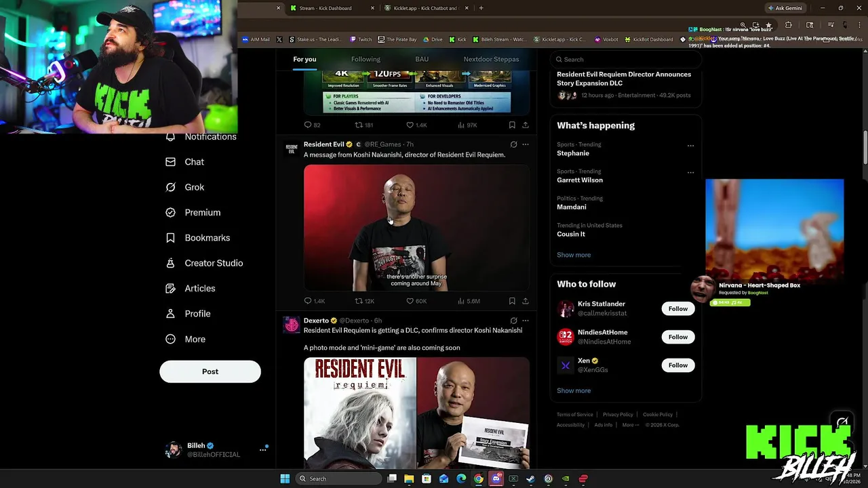Reply to the Resident Evil post (1.4K)
This screenshot has height=488, width=868.
click(x=315, y=301)
